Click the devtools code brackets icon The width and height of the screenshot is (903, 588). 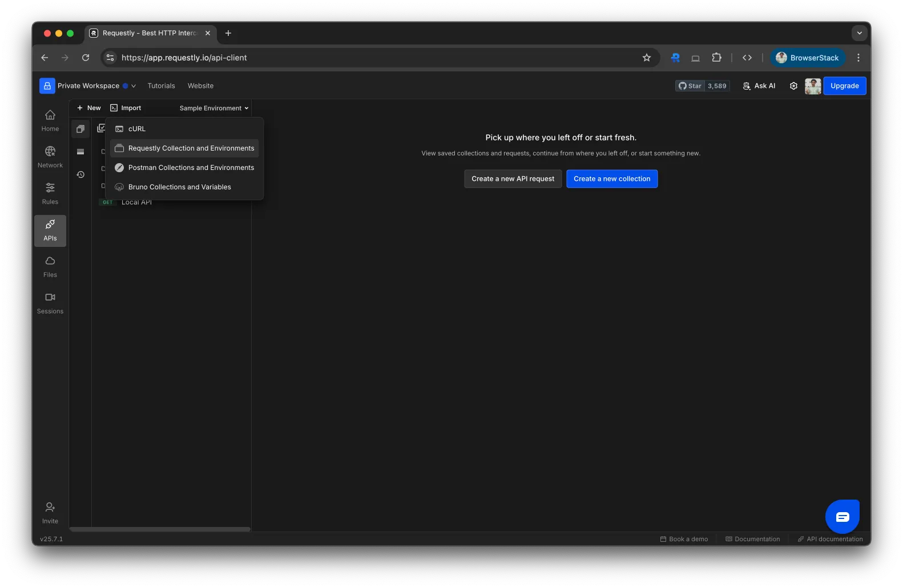point(747,58)
